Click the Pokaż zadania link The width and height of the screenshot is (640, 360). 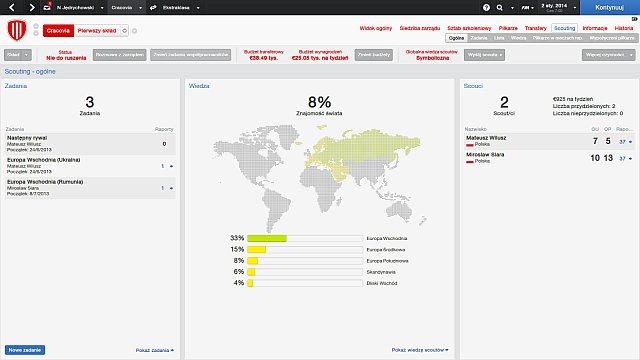coord(155,350)
